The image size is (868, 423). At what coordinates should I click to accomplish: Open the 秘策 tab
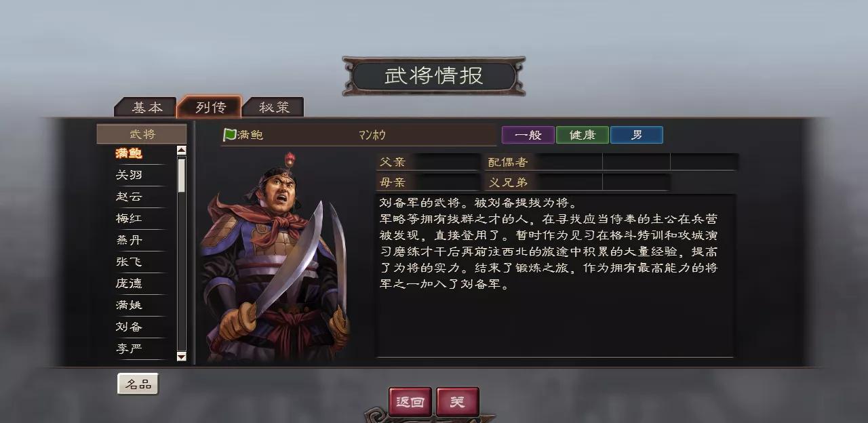pyautogui.click(x=274, y=107)
